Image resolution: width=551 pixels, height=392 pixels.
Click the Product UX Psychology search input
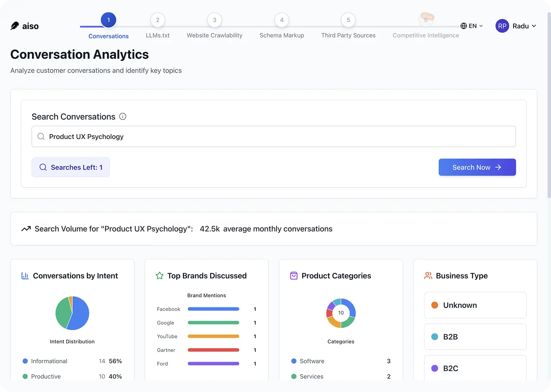click(274, 136)
